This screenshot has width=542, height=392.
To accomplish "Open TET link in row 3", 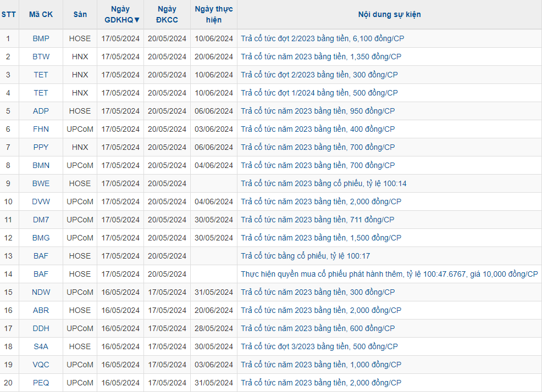I will (41, 75).
